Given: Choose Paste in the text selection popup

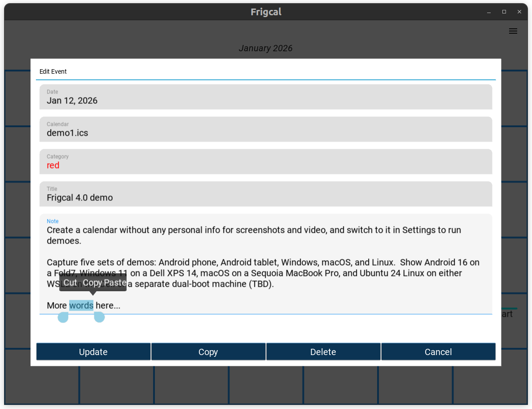Looking at the screenshot, I should pyautogui.click(x=115, y=283).
